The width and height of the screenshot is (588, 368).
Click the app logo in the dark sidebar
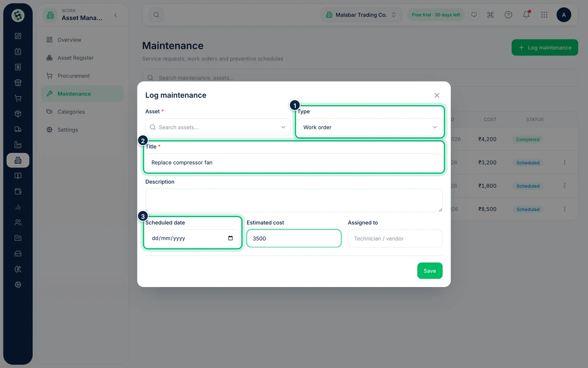18,15
